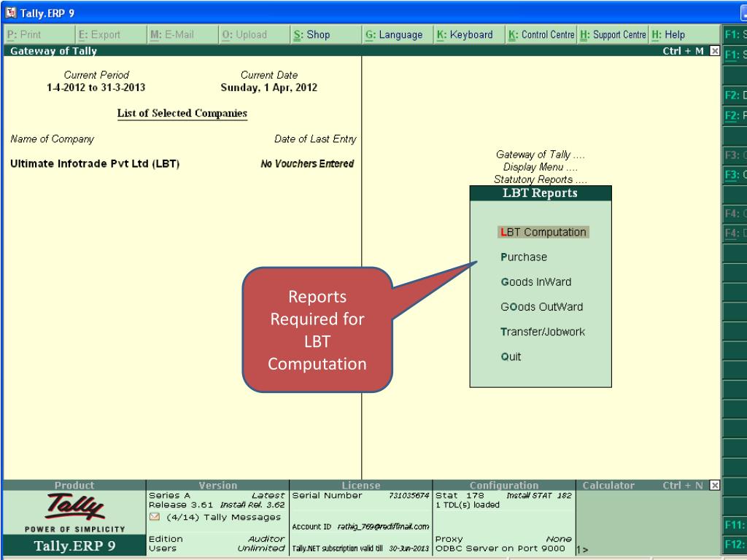Image resolution: width=747 pixels, height=560 pixels.
Task: Click the (4/14) Tally Messages link
Action: tap(223, 517)
